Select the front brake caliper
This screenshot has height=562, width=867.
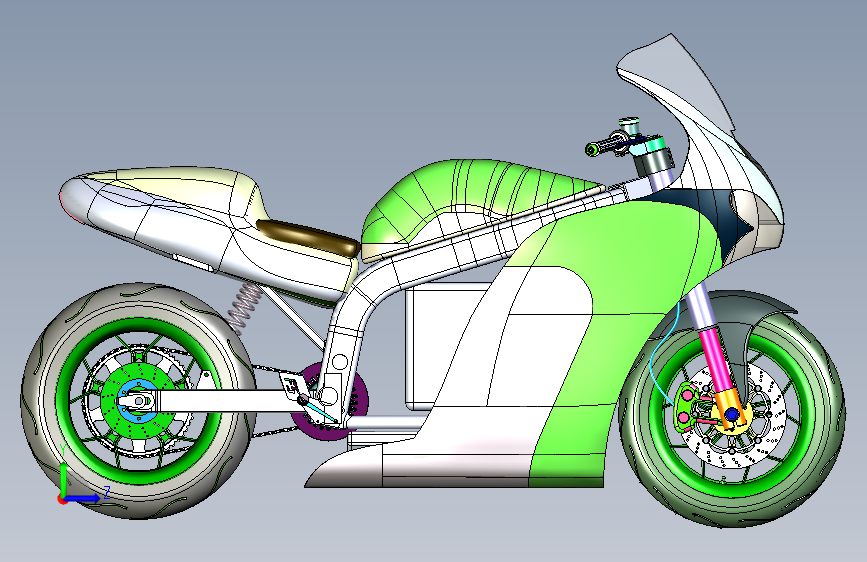point(686,407)
